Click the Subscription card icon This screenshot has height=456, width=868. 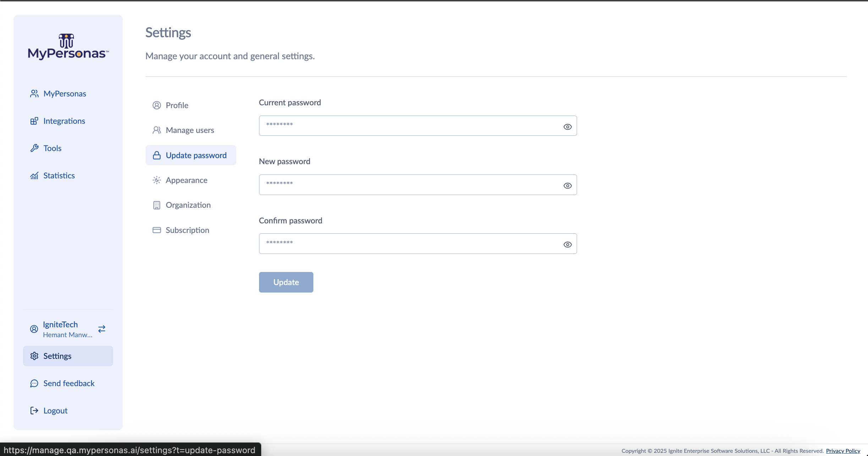157,230
